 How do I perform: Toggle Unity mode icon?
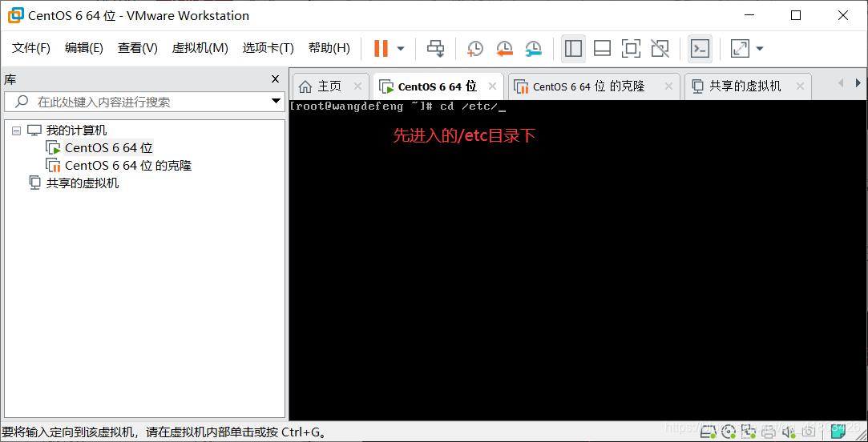coord(660,49)
